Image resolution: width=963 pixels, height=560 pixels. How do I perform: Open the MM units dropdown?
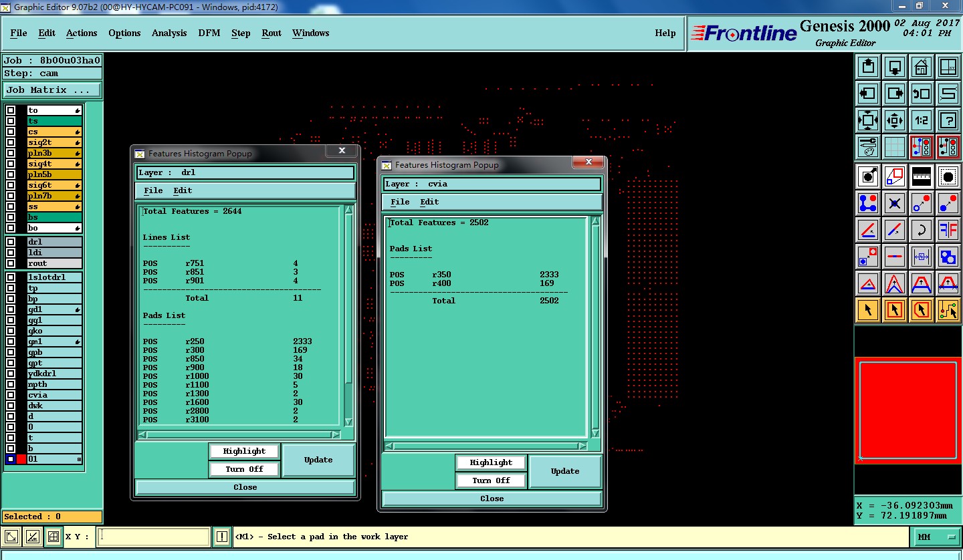[x=937, y=537]
